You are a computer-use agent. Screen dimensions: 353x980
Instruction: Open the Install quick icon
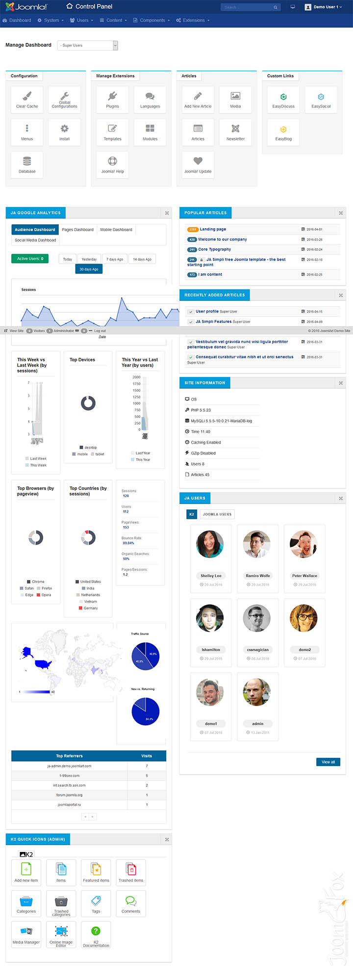pos(64,132)
